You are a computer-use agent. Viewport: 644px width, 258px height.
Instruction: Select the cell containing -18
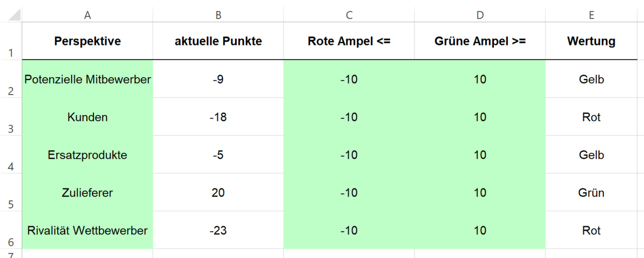tap(218, 117)
